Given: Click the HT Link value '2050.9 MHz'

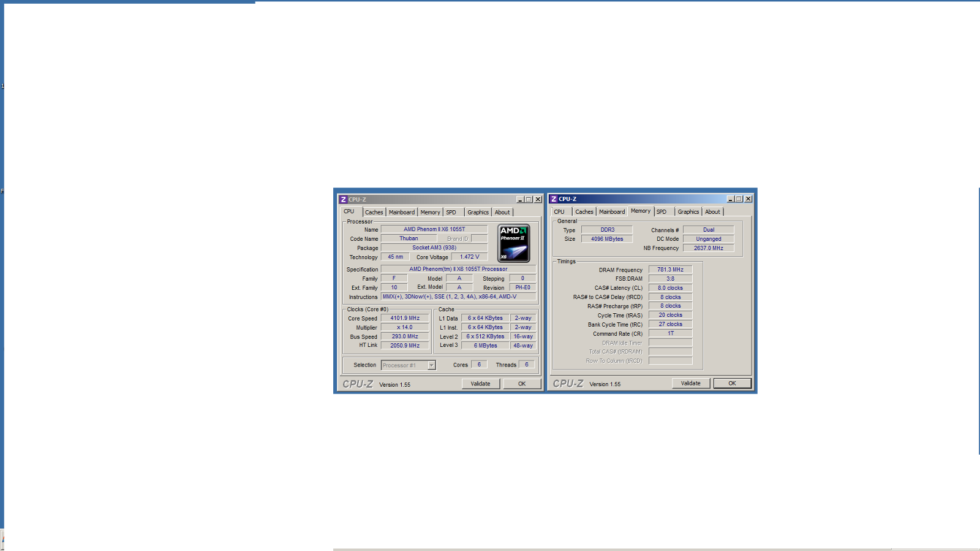Looking at the screenshot, I should [x=405, y=346].
